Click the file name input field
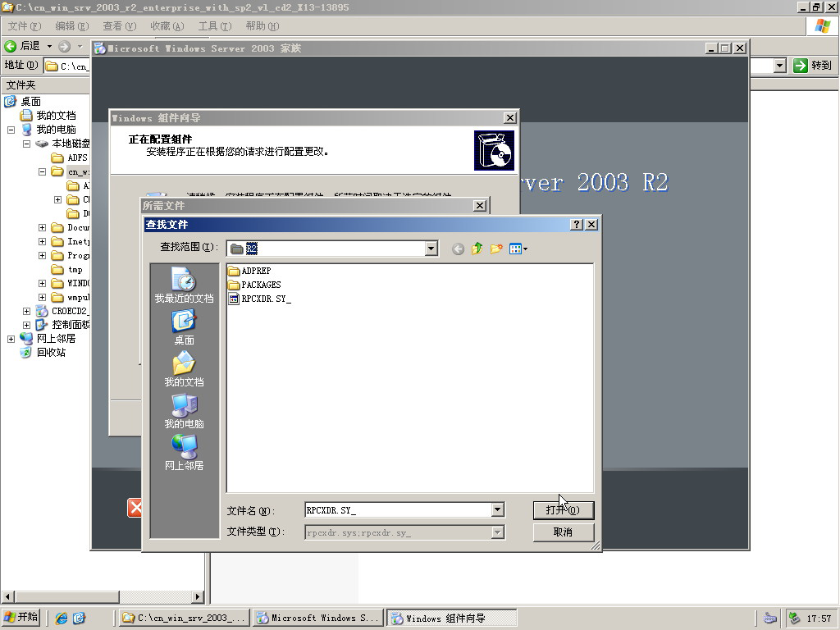This screenshot has height=630, width=840. point(397,510)
